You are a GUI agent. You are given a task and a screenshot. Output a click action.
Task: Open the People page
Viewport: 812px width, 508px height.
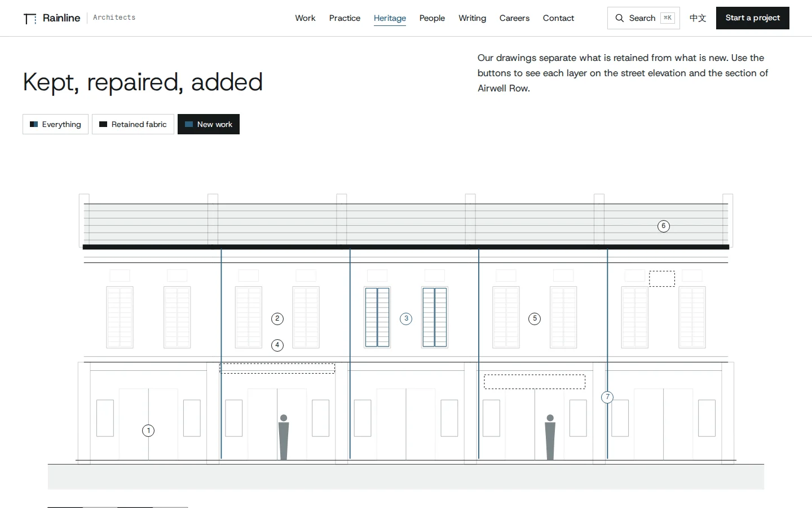coord(432,18)
